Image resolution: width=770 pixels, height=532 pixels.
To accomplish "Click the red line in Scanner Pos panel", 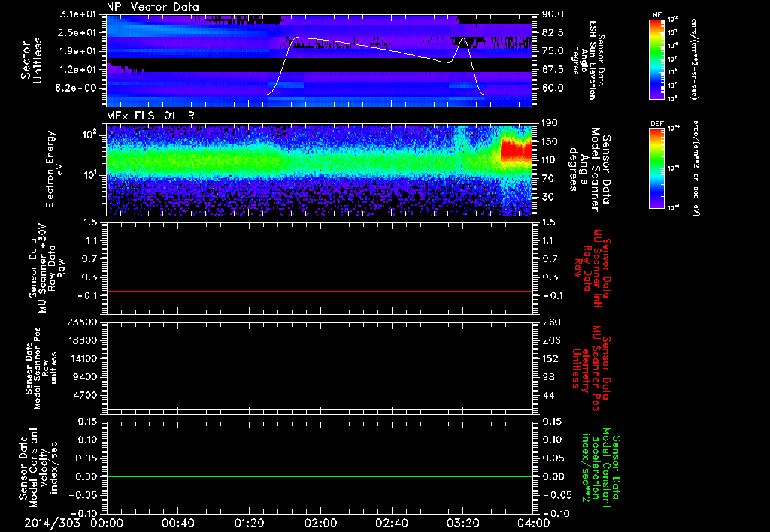I will (x=319, y=382).
